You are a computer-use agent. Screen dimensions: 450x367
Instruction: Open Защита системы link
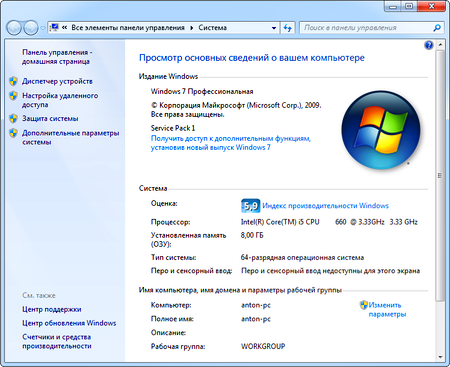click(50, 118)
